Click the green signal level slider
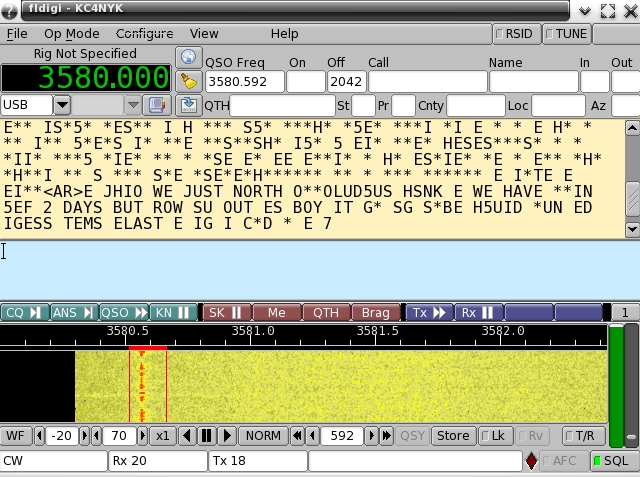 coord(616,380)
